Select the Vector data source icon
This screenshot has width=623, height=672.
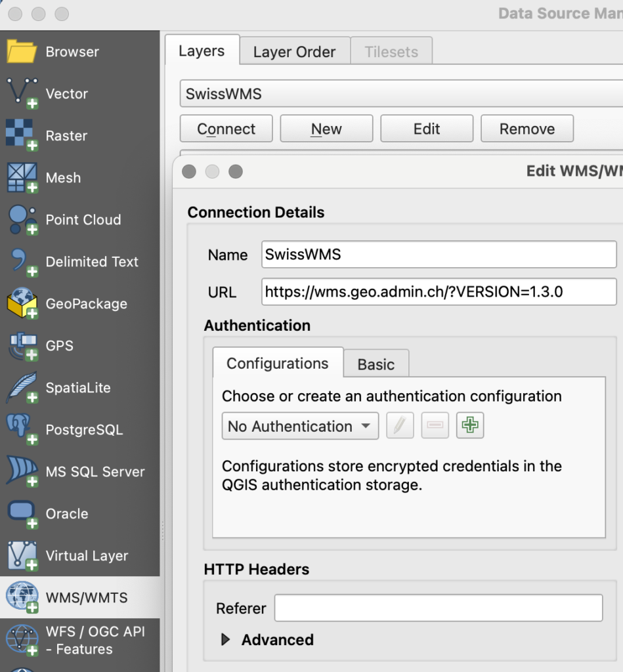pyautogui.click(x=22, y=94)
